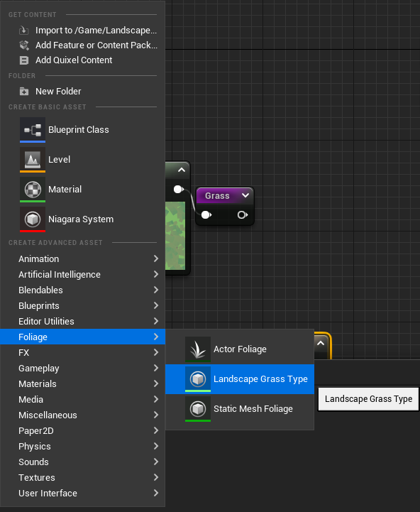
Task: Open the User Interface submenu
Action: tap(82, 494)
